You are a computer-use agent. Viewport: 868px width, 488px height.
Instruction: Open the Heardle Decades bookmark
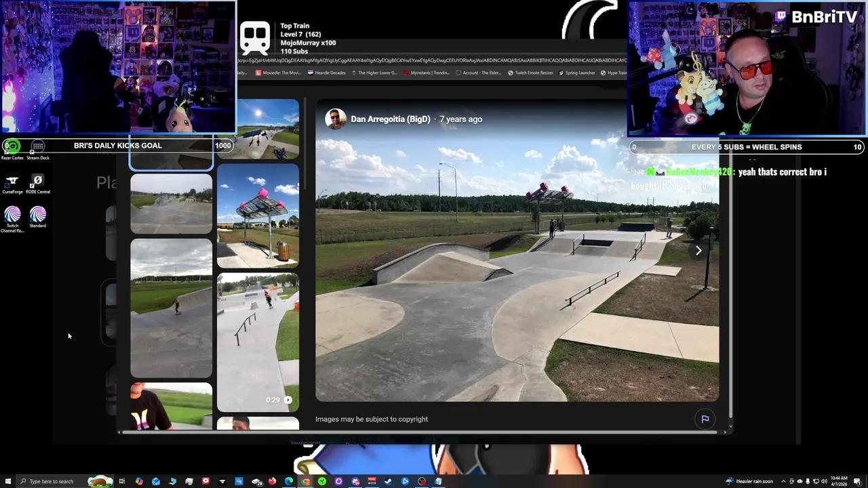(x=326, y=73)
